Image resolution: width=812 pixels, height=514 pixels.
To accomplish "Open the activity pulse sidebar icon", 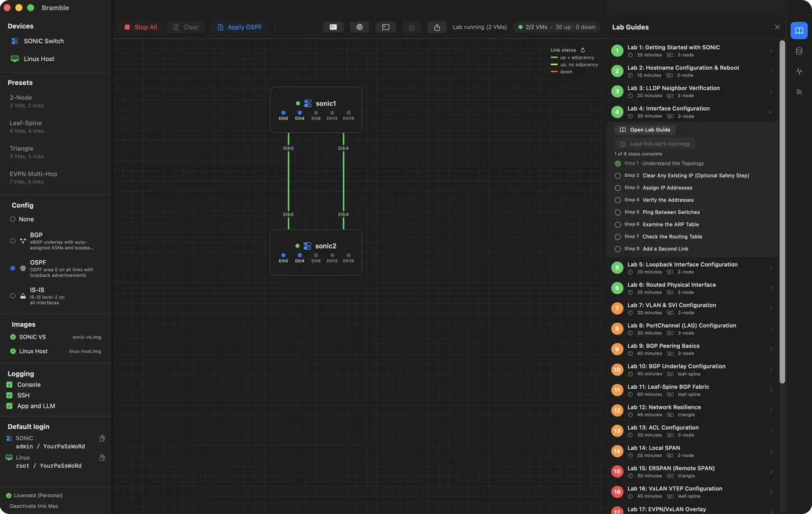I will [x=799, y=71].
